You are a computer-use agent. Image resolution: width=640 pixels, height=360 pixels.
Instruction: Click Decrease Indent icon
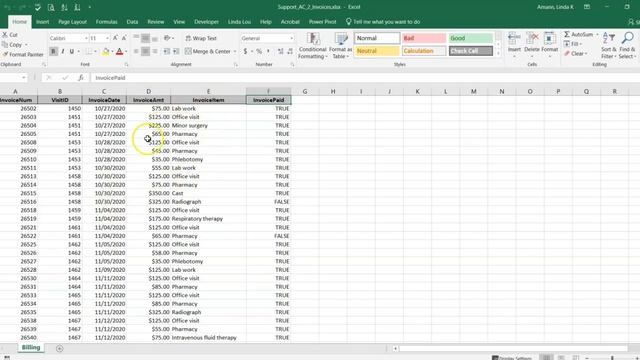(x=167, y=51)
